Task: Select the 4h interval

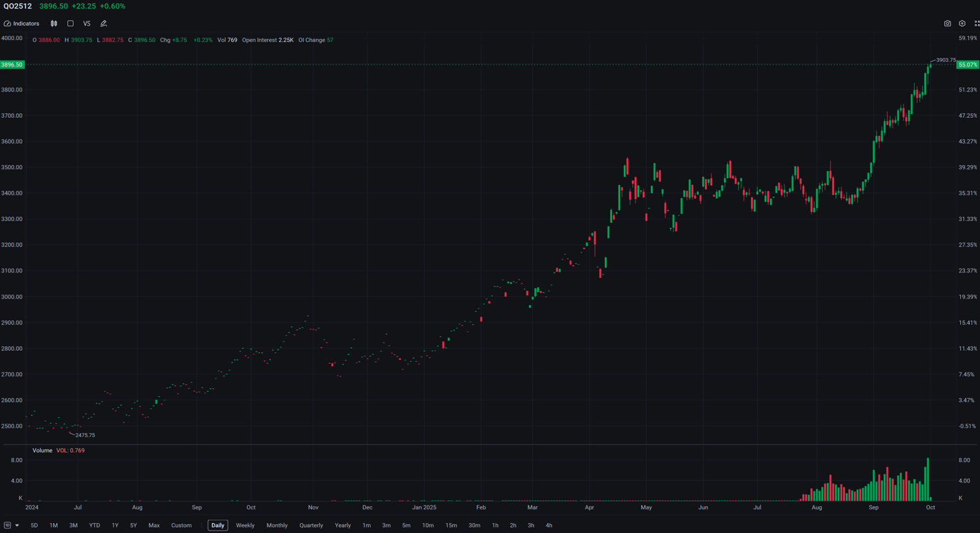Action: click(x=549, y=526)
